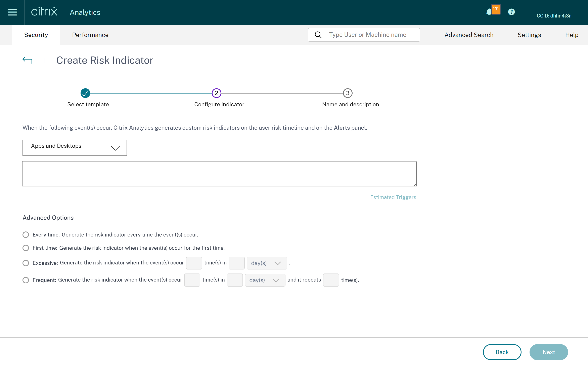Screen dimensions: 588x365
Task: Click the Estimated Triggers link
Action: [x=393, y=197]
